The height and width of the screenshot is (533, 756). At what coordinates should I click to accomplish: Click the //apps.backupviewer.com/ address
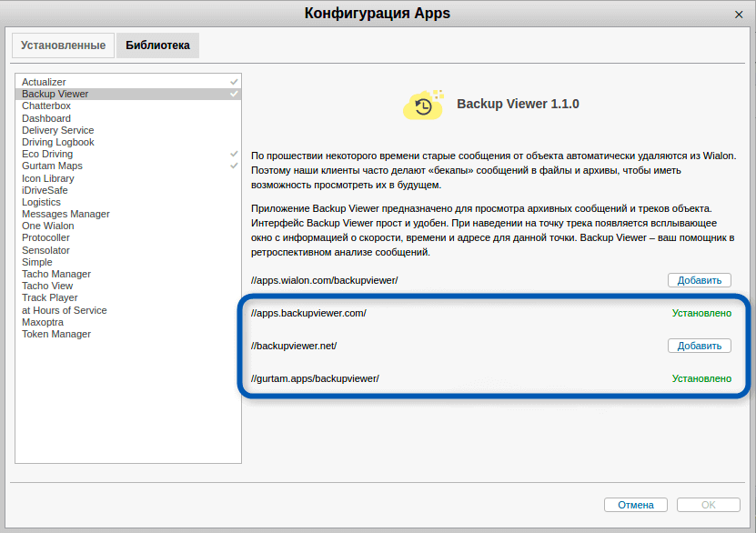[x=308, y=313]
